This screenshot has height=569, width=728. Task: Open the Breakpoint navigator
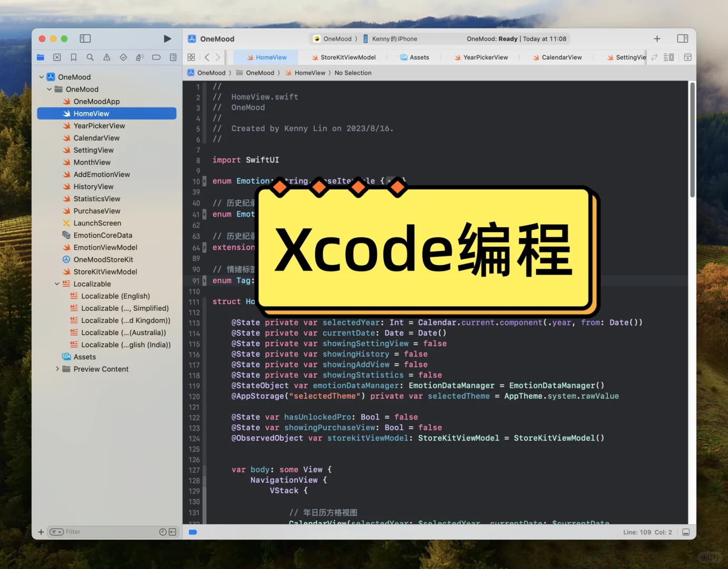156,57
